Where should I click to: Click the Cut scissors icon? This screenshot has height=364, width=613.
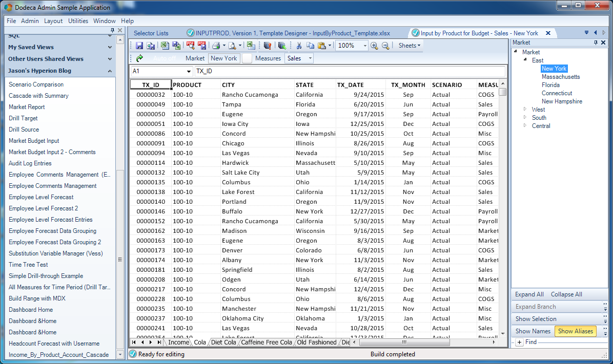tap(299, 46)
